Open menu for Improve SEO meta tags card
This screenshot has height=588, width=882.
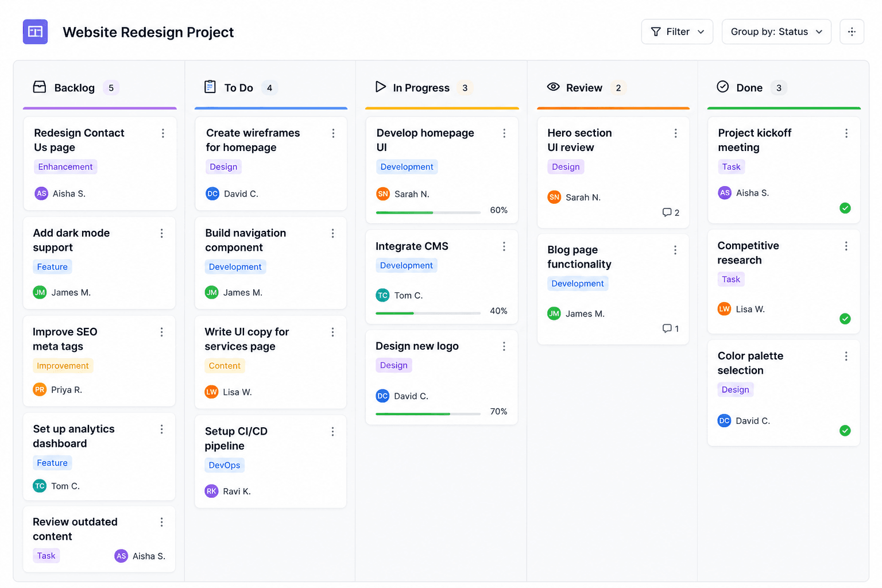[162, 332]
